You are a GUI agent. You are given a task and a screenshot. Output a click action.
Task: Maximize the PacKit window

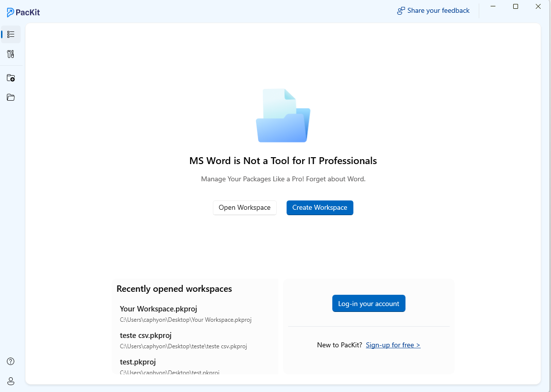pos(516,6)
